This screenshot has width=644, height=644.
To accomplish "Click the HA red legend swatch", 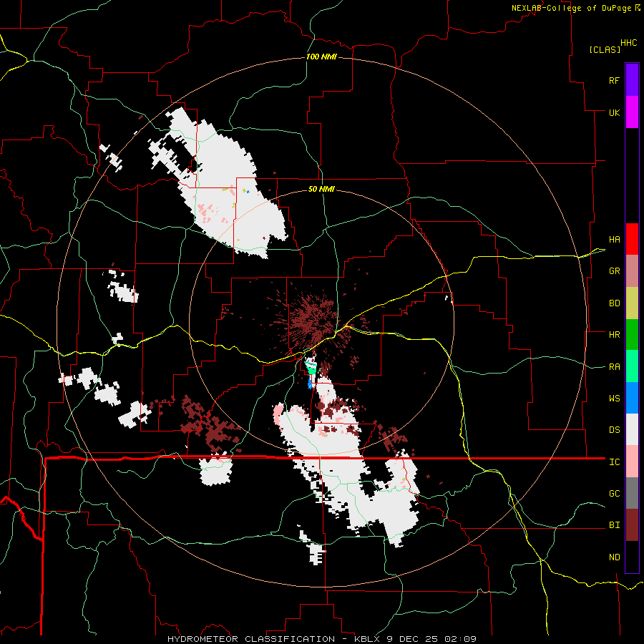I will click(x=632, y=239).
